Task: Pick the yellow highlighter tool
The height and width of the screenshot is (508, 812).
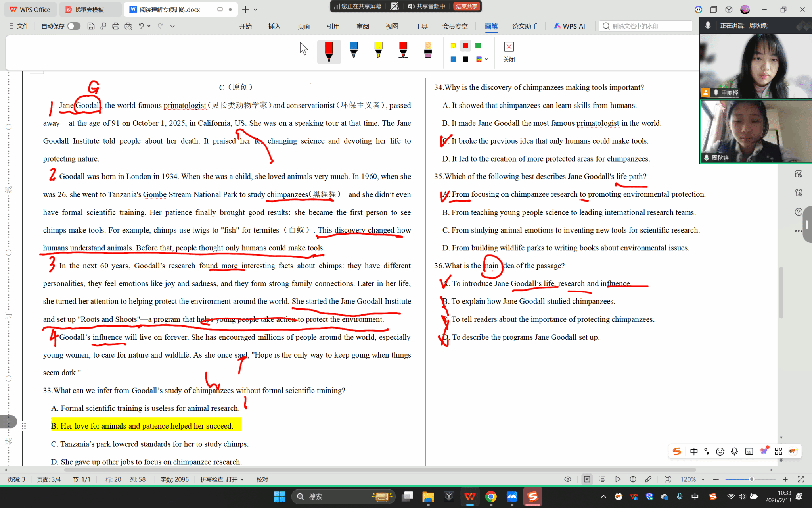Action: coord(378,50)
